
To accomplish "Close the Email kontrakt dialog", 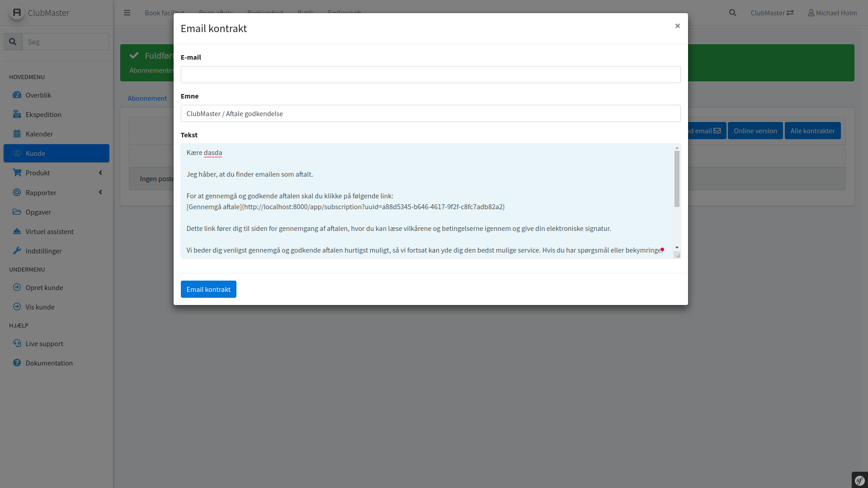I will (x=677, y=26).
